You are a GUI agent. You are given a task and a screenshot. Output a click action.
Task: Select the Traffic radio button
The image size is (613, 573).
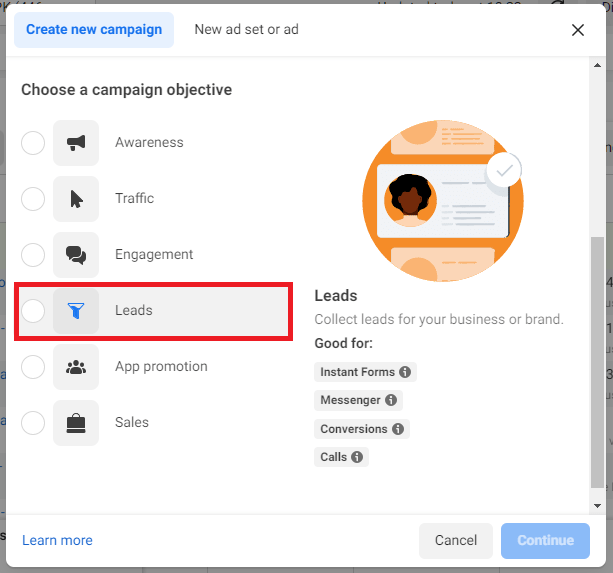[x=33, y=199]
